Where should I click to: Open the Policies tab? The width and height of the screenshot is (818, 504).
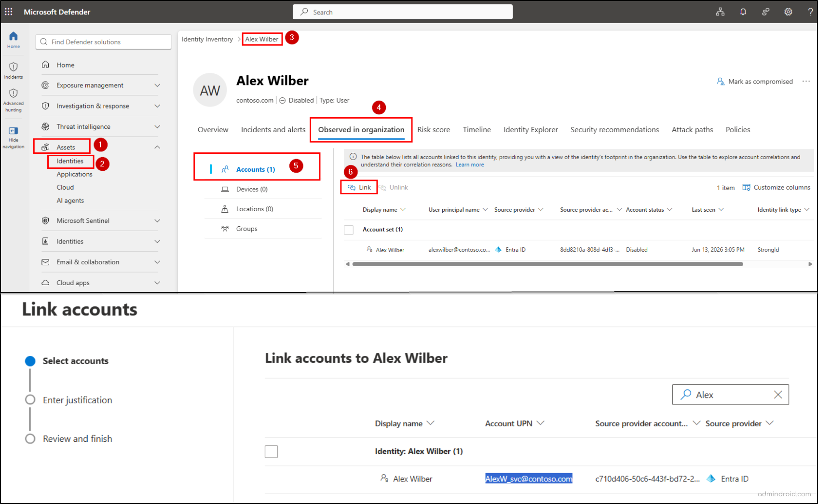point(738,130)
